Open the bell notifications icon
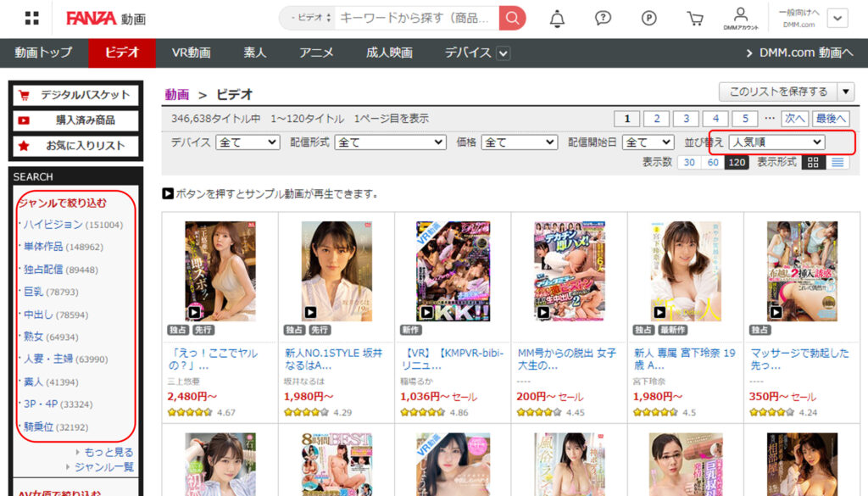The width and height of the screenshot is (868, 496). point(557,18)
